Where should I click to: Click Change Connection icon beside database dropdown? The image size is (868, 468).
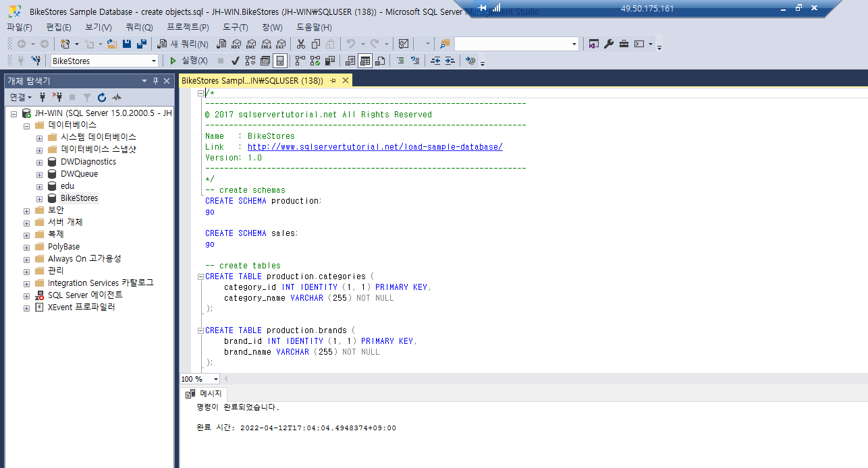pyautogui.click(x=36, y=61)
